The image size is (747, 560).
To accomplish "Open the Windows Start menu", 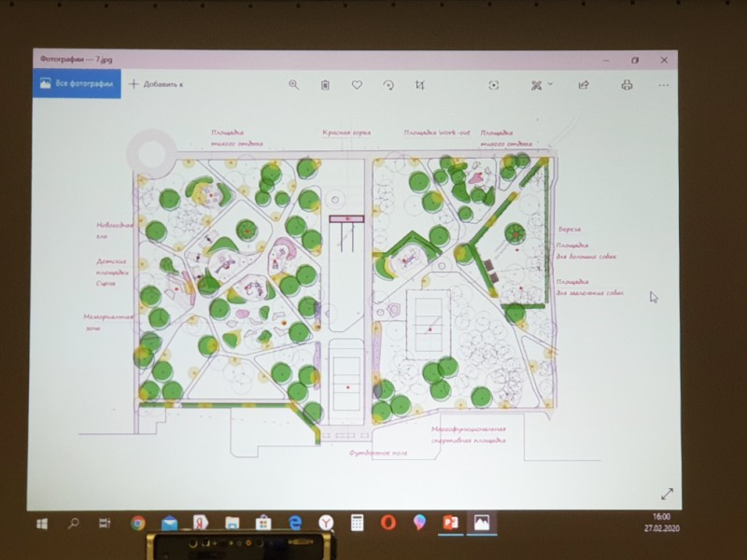I will click(42, 524).
